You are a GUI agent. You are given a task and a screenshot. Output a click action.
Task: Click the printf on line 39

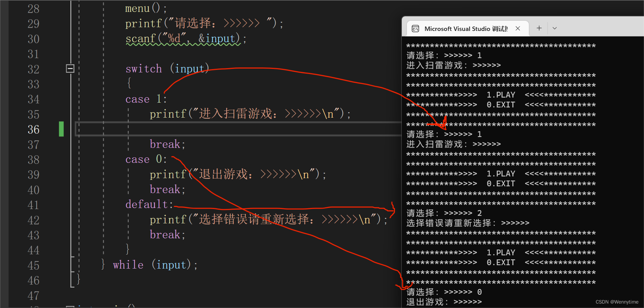238,174
